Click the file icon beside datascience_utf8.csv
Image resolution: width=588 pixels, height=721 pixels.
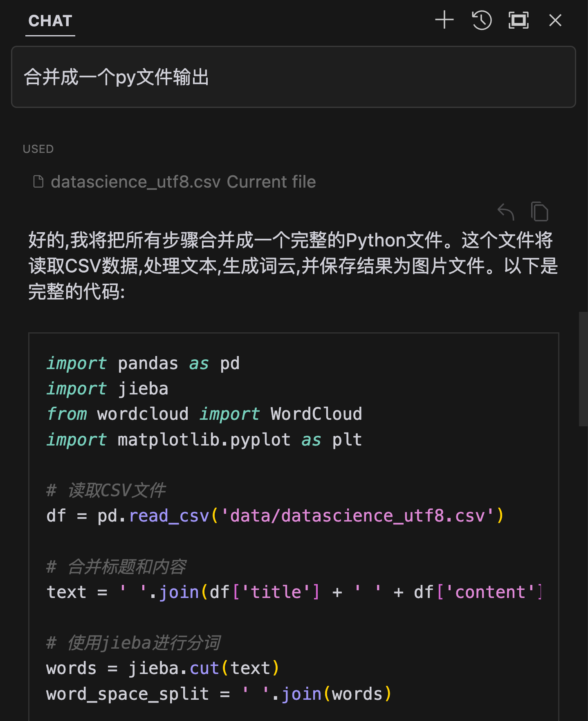click(38, 181)
